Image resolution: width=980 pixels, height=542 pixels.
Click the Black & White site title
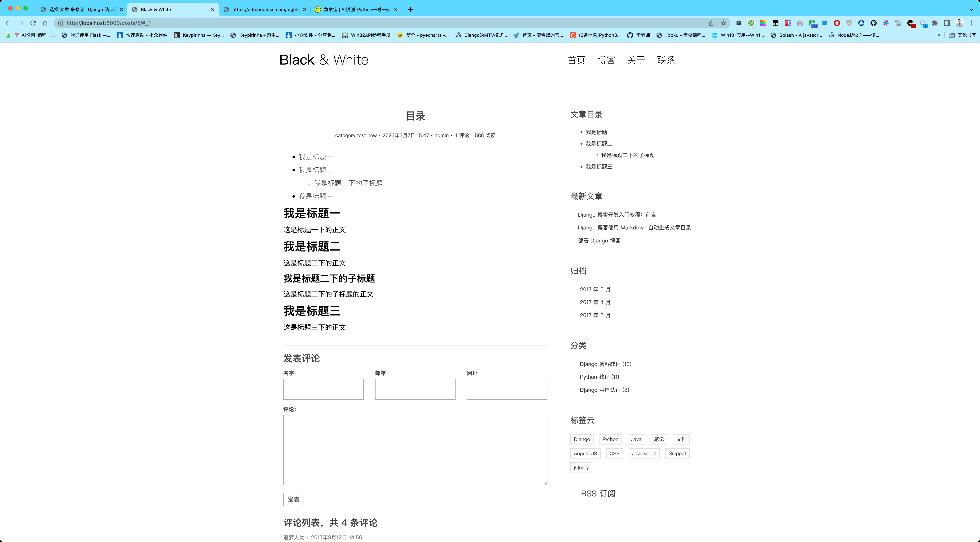pyautogui.click(x=324, y=60)
